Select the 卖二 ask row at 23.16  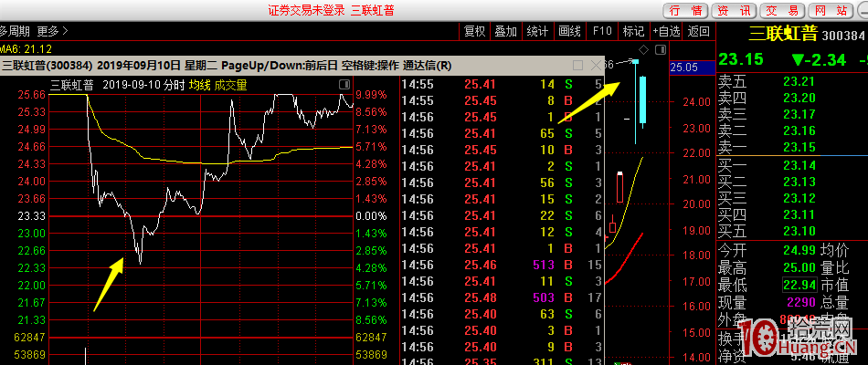click(x=791, y=130)
